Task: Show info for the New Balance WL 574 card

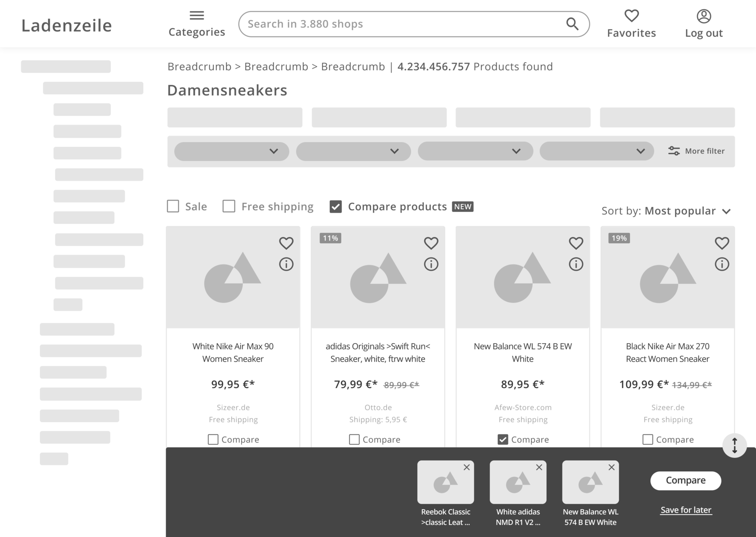Action: (x=576, y=264)
